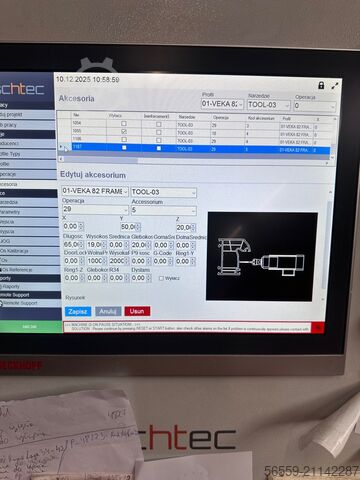Uncheck Wyłącz checkbox in row 1055
The image size is (360, 480).
(x=124, y=131)
